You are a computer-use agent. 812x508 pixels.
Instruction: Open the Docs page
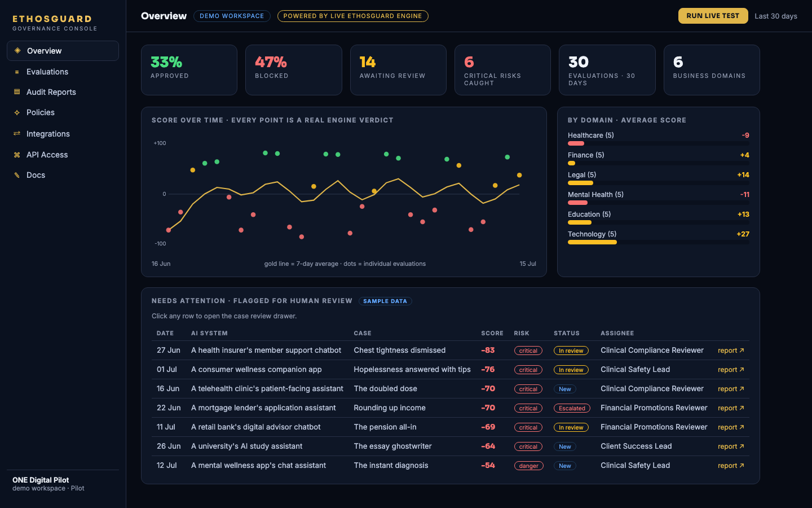63,175
